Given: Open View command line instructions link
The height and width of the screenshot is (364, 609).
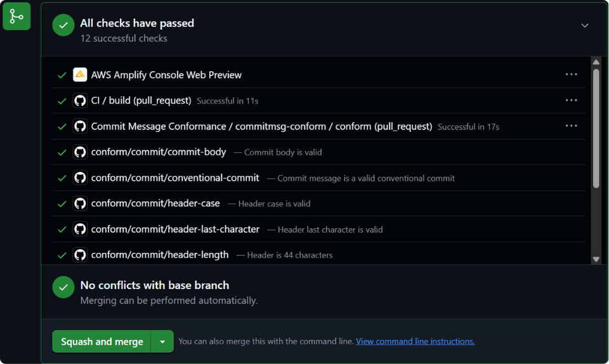Looking at the screenshot, I should coord(415,342).
